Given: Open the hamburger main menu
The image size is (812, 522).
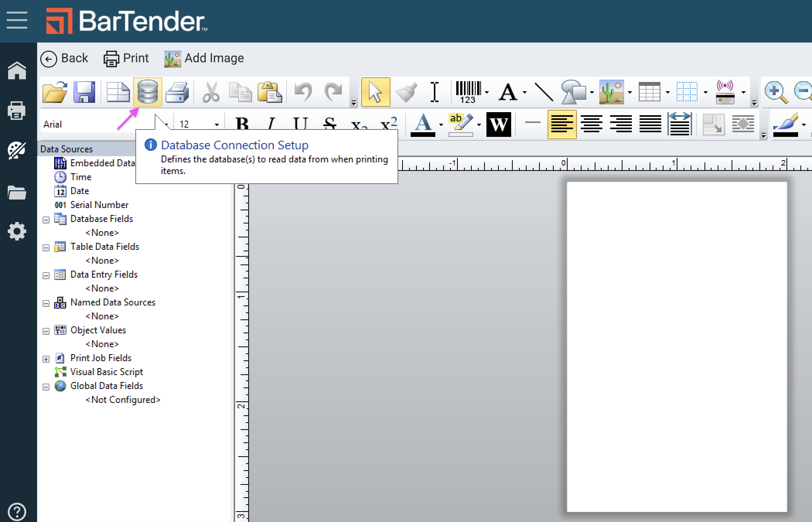Looking at the screenshot, I should coord(17,20).
